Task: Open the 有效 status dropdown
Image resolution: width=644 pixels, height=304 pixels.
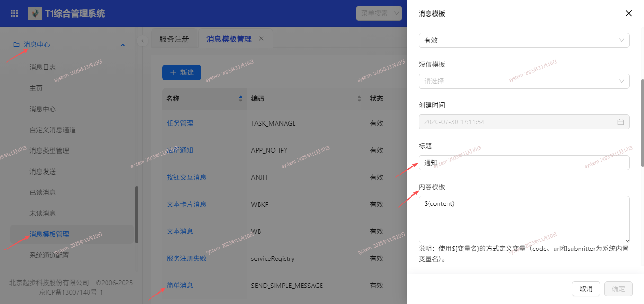Action: (524, 40)
